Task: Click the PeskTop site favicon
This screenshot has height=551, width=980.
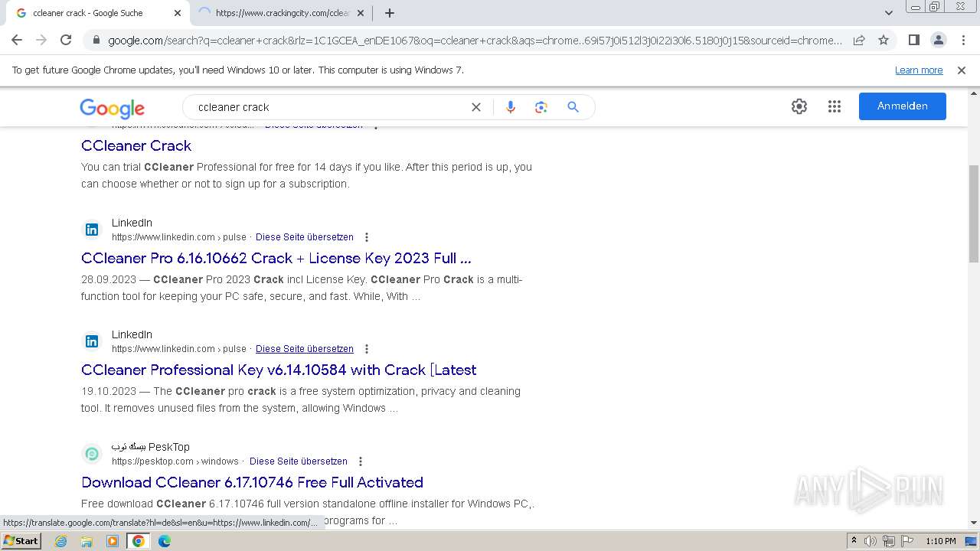Action: [92, 454]
